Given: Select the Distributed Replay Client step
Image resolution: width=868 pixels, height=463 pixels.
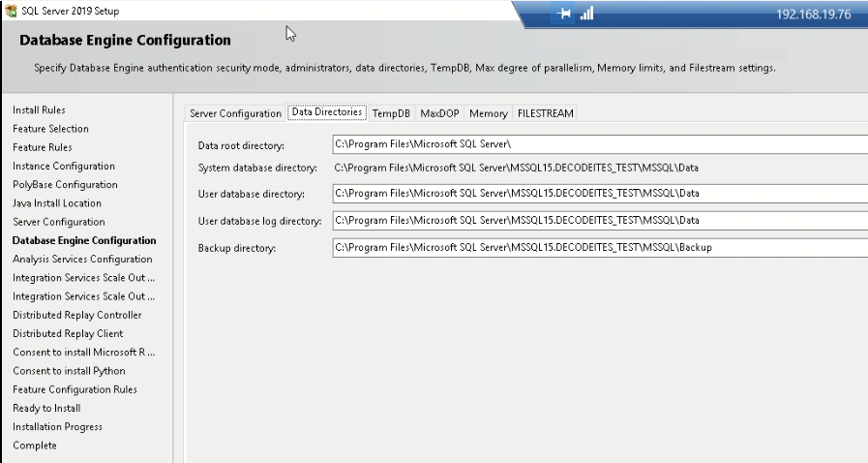Looking at the screenshot, I should (x=68, y=333).
